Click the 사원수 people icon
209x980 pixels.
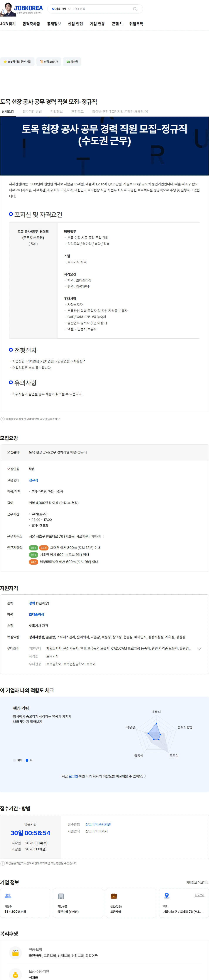(8, 896)
